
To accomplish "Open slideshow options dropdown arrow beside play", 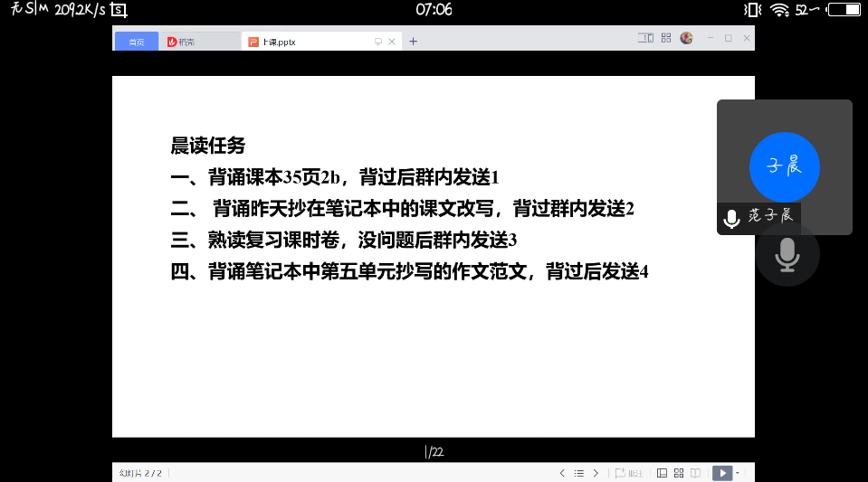I will click(x=738, y=473).
